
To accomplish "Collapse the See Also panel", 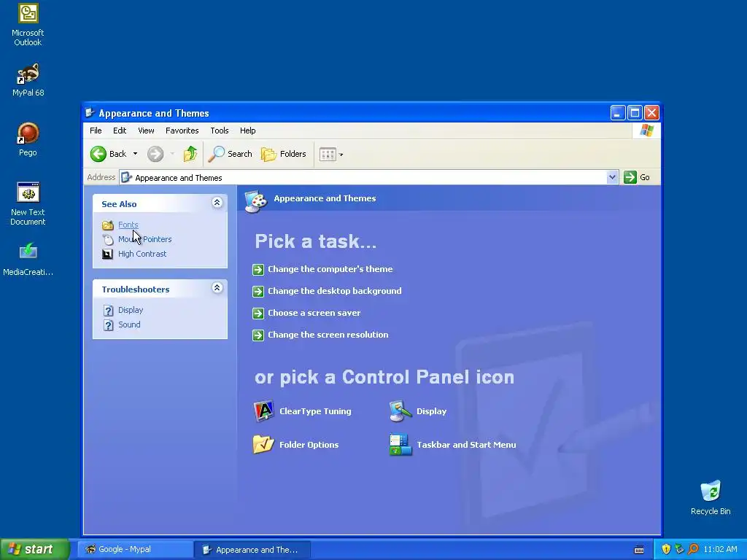I will [x=217, y=203].
